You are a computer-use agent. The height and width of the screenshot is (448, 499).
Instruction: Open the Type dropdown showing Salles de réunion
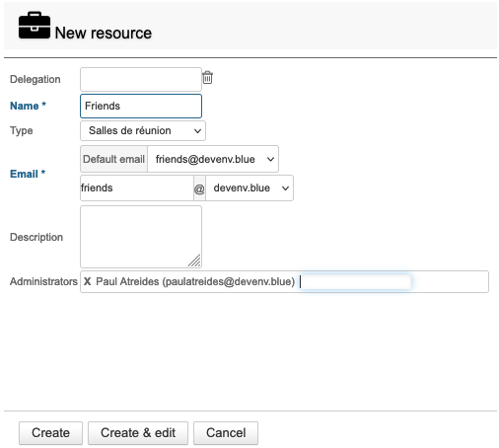coord(143,130)
